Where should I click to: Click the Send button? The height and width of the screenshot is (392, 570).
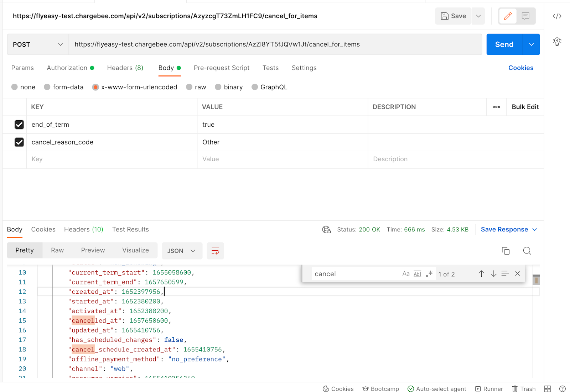tap(504, 44)
